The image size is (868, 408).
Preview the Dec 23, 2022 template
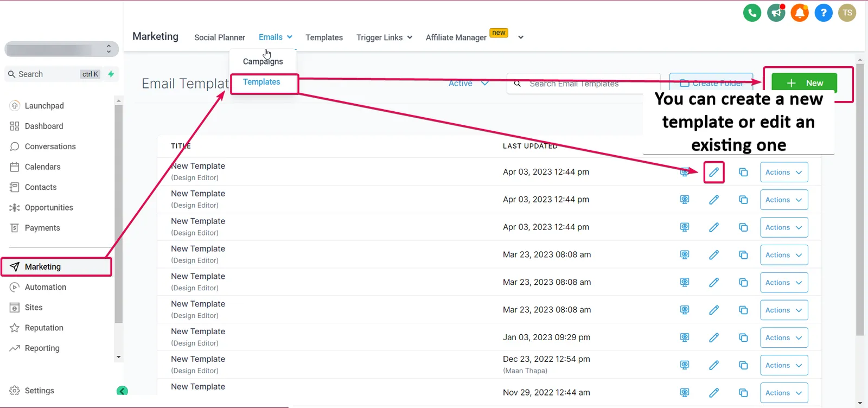(685, 365)
